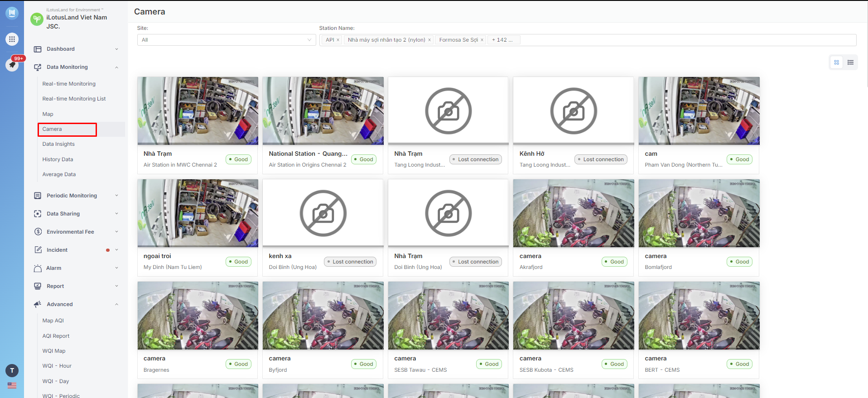868x398 pixels.
Task: Open the Site dropdown set to All
Action: (227, 40)
